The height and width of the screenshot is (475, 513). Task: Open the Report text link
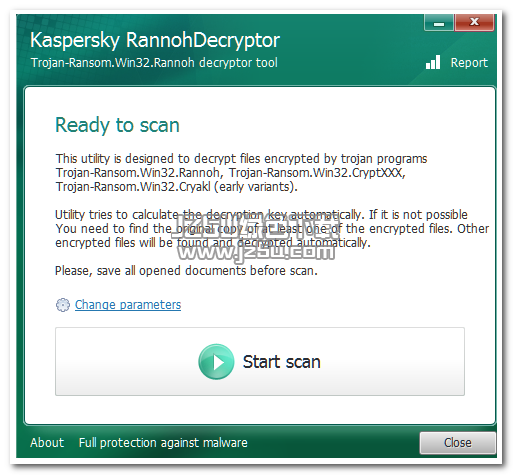tap(469, 63)
